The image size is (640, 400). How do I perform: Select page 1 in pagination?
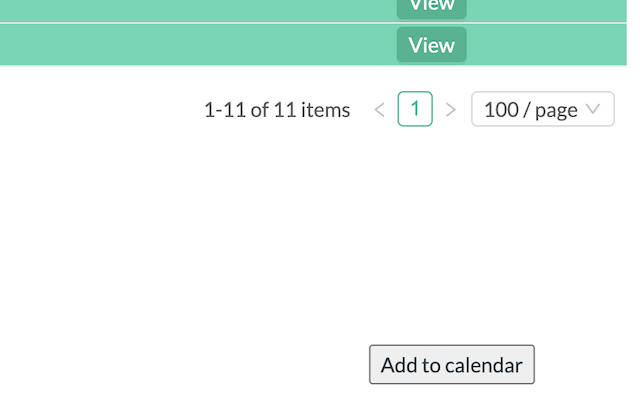tap(415, 109)
